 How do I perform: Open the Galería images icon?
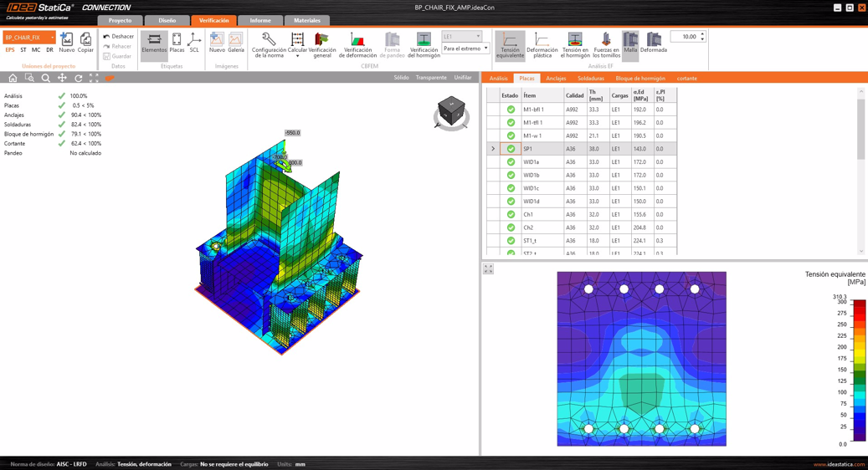tap(236, 43)
